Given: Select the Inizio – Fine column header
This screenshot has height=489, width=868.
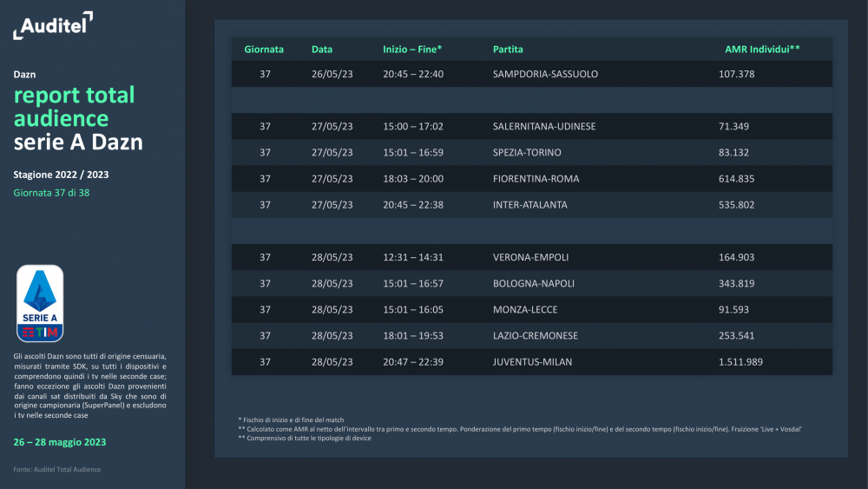Looking at the screenshot, I should pyautogui.click(x=412, y=50).
